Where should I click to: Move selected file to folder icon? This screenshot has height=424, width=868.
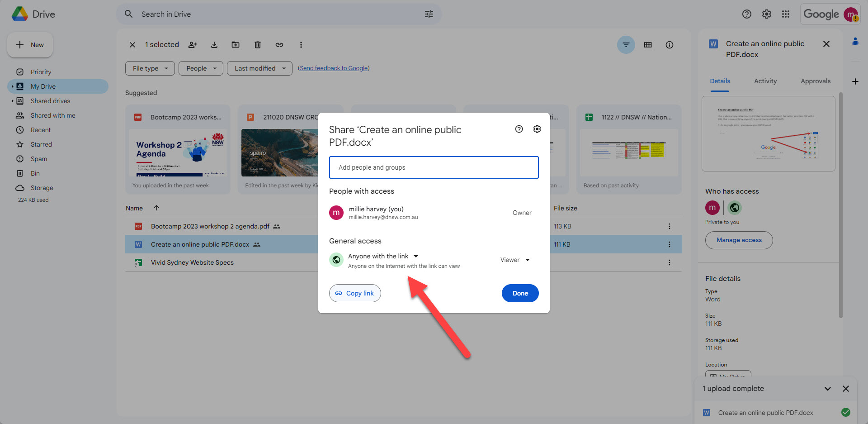point(236,45)
